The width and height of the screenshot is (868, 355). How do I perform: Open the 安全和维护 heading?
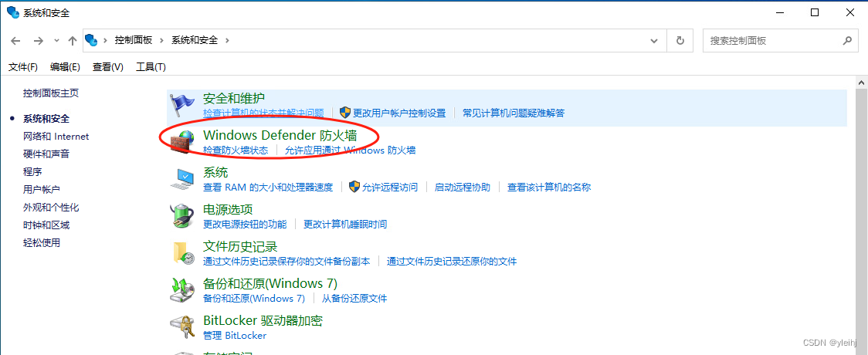point(234,99)
